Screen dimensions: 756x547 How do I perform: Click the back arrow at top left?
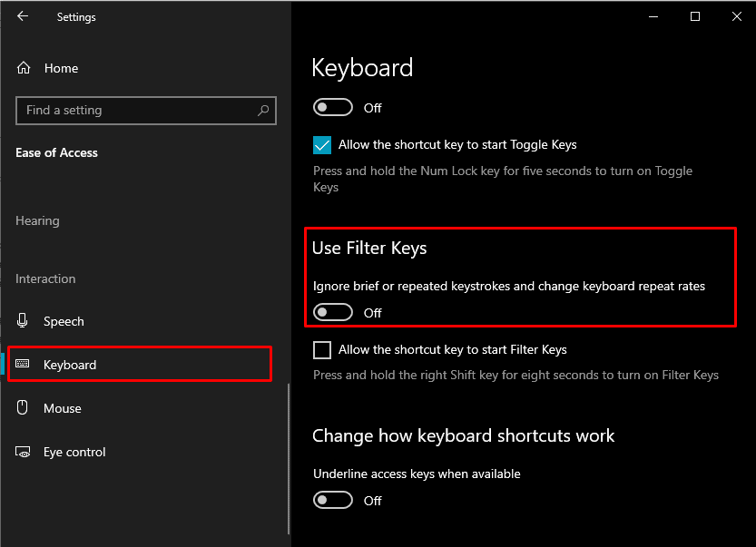pos(22,16)
